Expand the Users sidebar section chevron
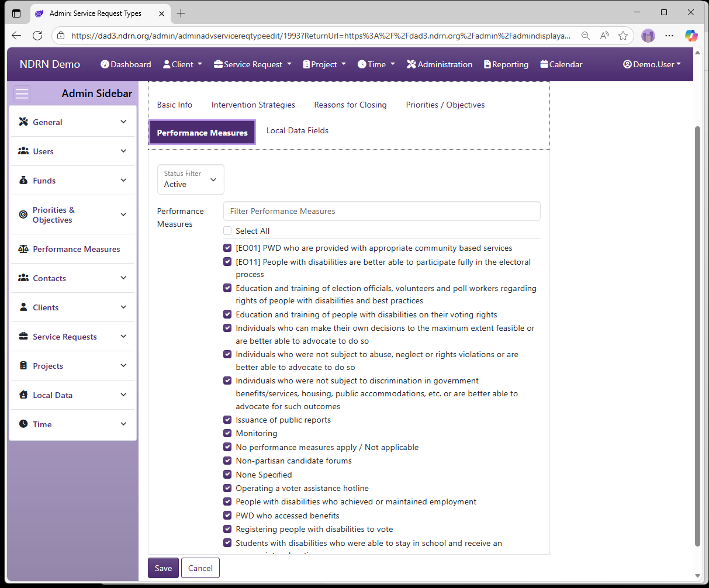This screenshot has width=709, height=588. click(x=123, y=151)
